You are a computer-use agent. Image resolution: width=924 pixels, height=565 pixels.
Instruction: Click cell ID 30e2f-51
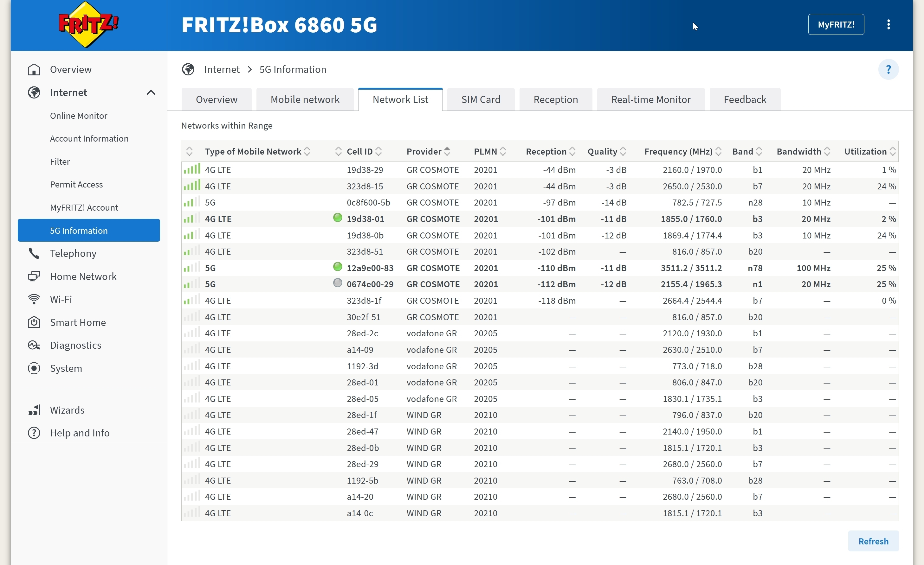363,317
